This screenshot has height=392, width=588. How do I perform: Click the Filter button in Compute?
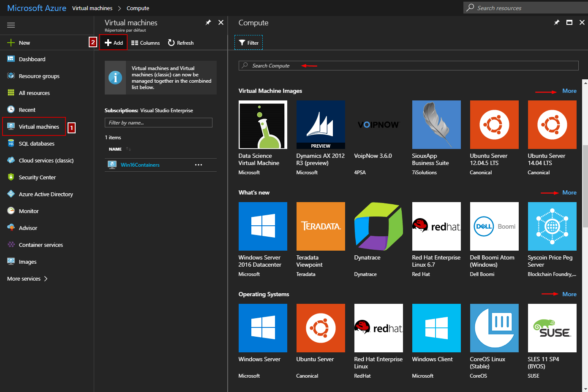249,43
